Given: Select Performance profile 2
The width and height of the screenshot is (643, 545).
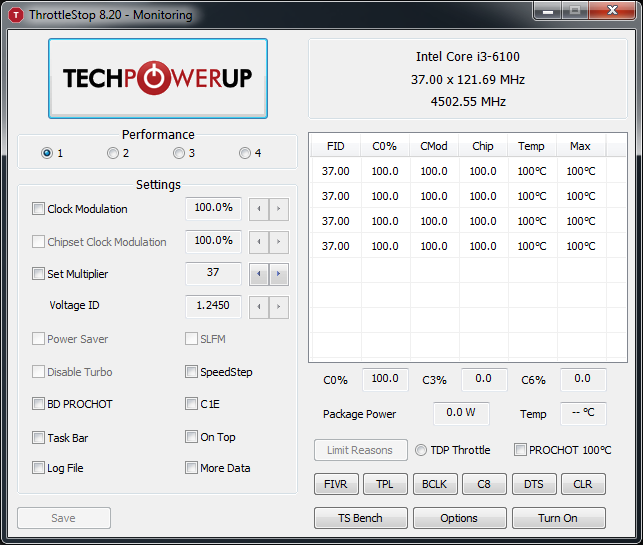Looking at the screenshot, I should click(113, 153).
